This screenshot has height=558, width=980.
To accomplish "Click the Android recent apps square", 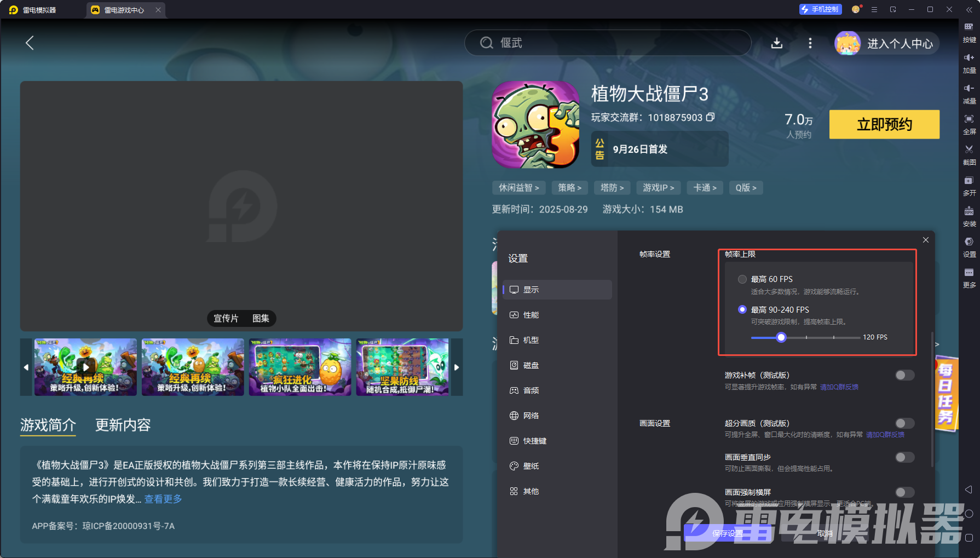I will [969, 538].
